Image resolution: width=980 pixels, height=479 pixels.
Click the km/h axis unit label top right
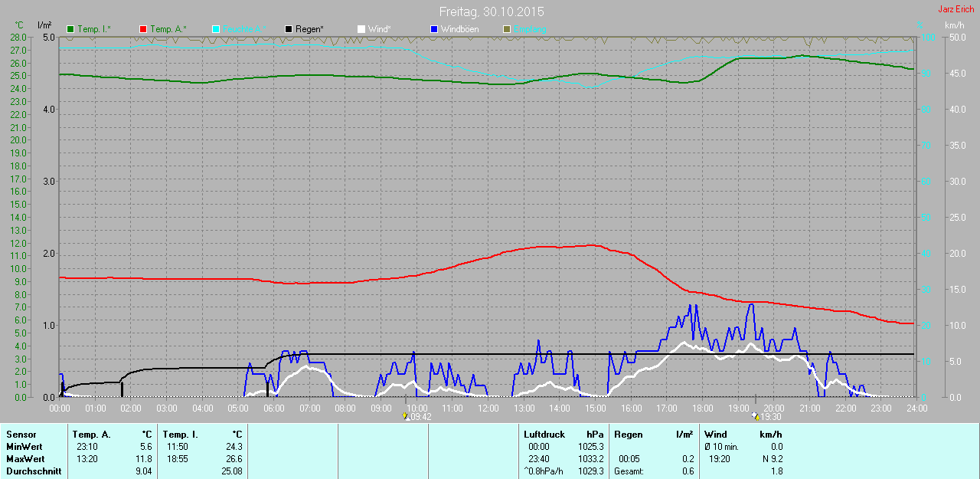(x=954, y=25)
